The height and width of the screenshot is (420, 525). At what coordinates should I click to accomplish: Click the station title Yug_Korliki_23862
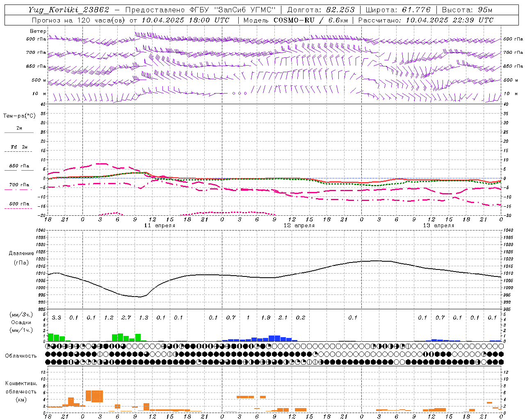pyautogui.click(x=69, y=10)
